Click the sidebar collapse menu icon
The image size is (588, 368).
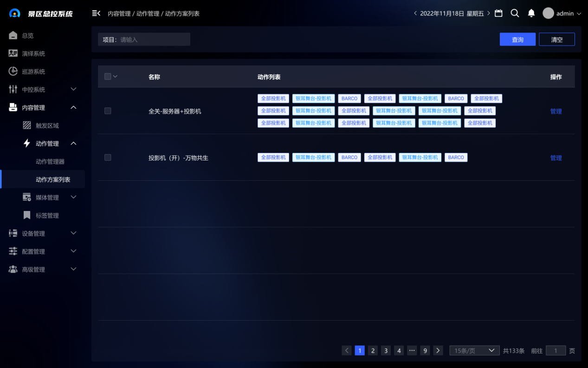[x=96, y=13]
